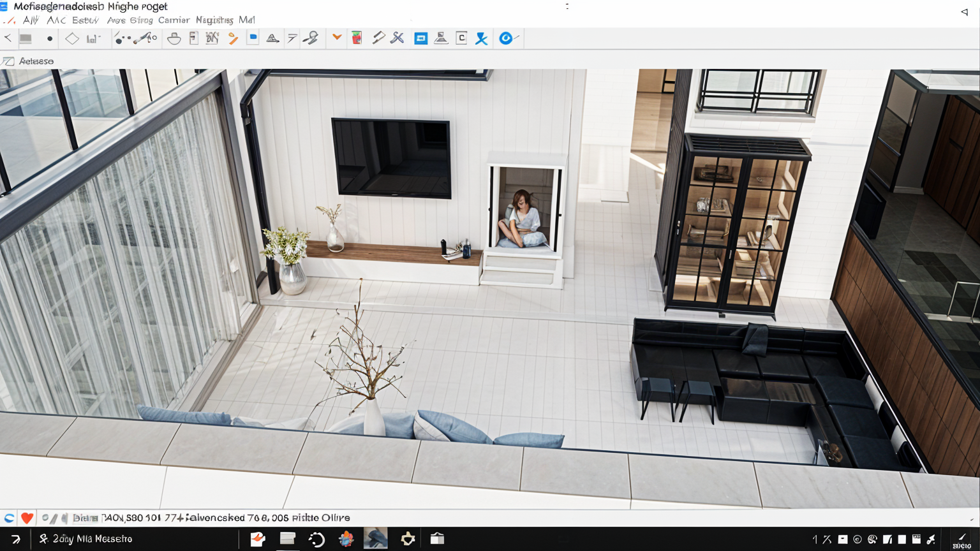Select the boxed letter C toolbar icon
This screenshot has height=551, width=980.
(461, 38)
